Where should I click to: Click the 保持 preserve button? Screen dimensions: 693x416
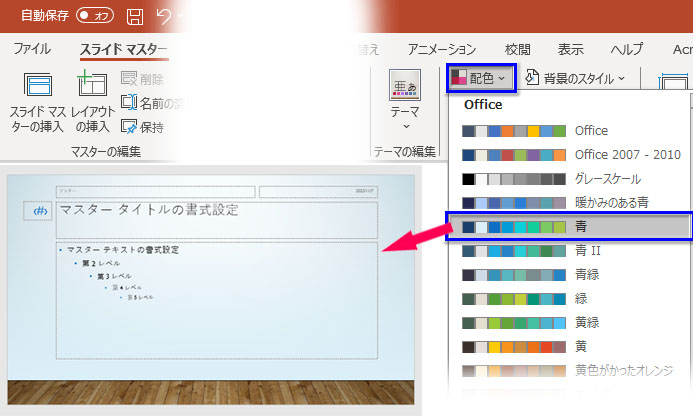(142, 127)
